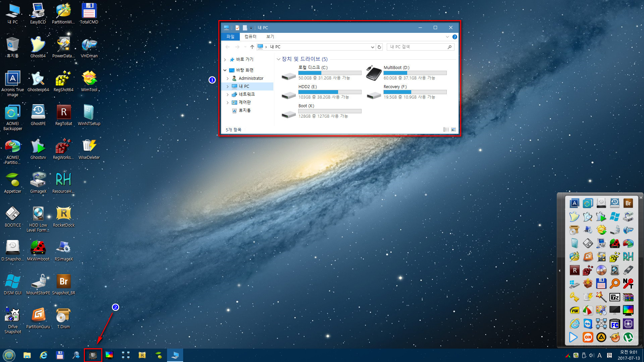Open the address bar history dropdown
Screen dimensions: 644x362
[x=372, y=47]
